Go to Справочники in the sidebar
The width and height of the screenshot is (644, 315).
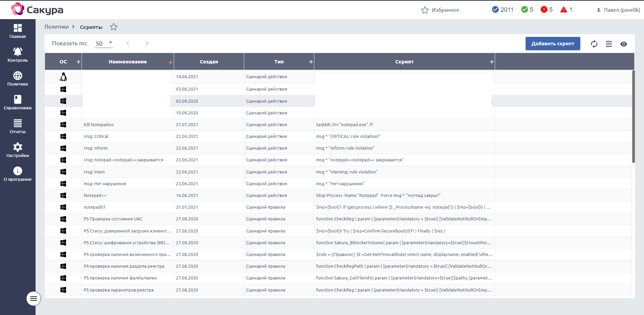click(18, 102)
